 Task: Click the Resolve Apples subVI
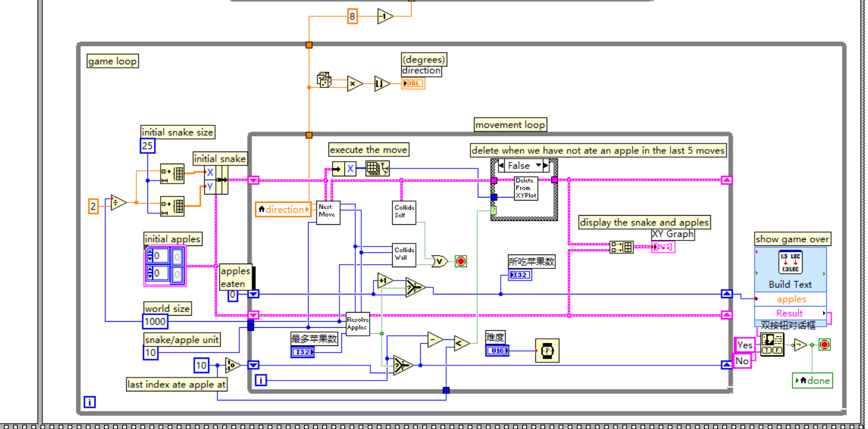pos(357,324)
